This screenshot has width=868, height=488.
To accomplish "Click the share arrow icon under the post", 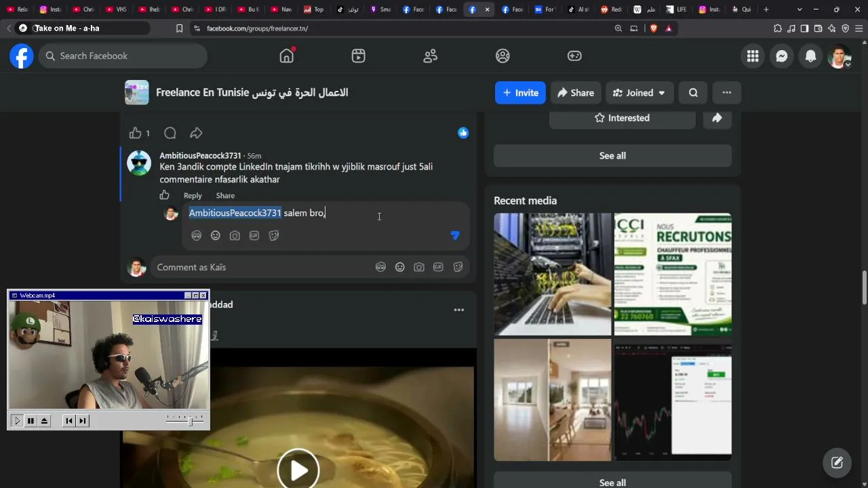I will click(x=196, y=133).
